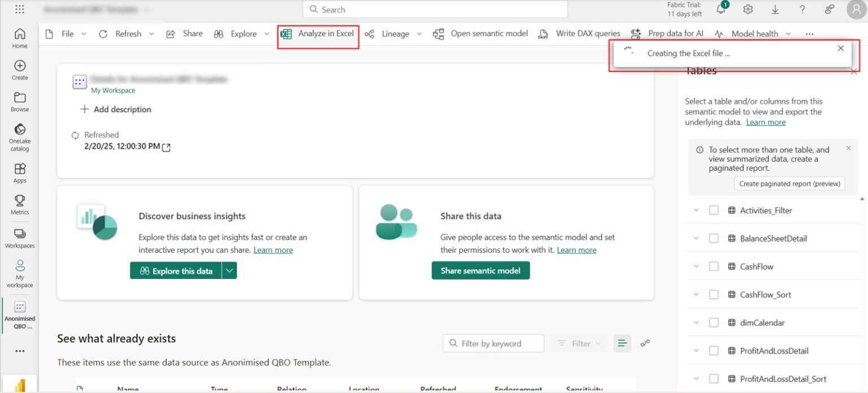Click the Search box
868x393 pixels.
pos(435,10)
